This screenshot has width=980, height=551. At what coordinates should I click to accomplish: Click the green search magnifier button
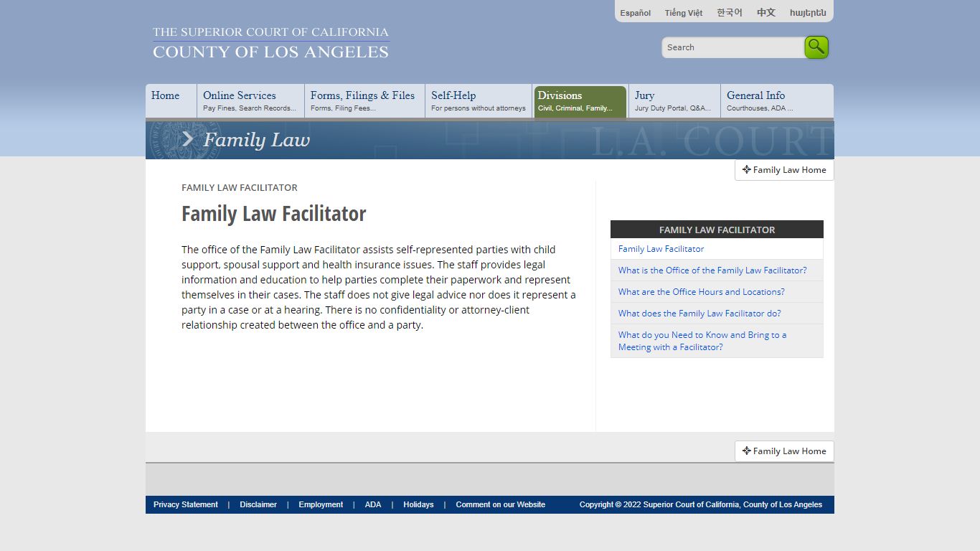coord(816,47)
